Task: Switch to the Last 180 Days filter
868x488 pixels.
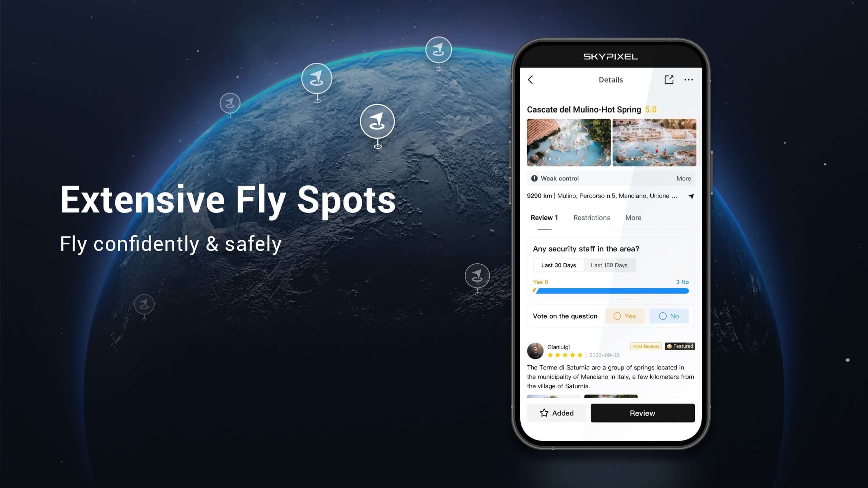Action: point(609,265)
